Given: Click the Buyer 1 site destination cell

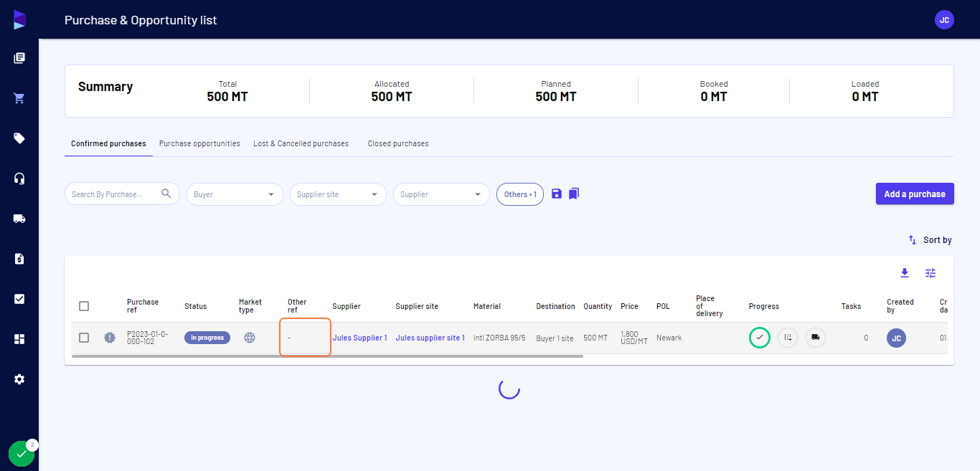Looking at the screenshot, I should coord(555,338).
